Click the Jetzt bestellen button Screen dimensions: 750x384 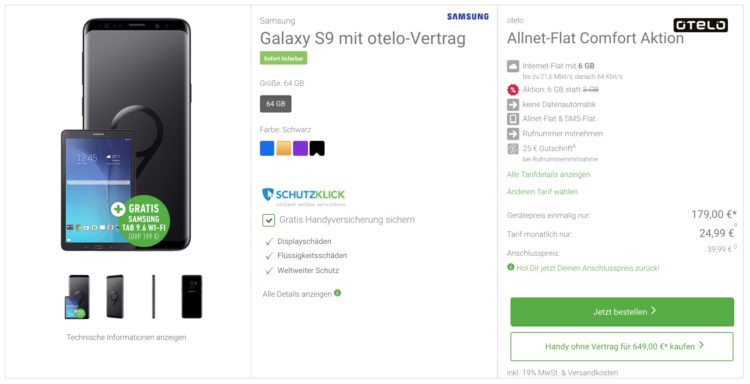pos(622,312)
